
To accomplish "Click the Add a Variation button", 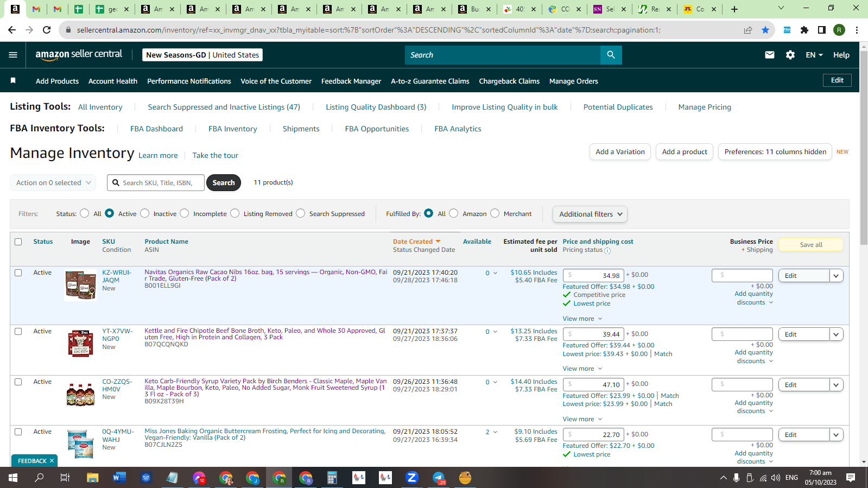I will 620,152.
